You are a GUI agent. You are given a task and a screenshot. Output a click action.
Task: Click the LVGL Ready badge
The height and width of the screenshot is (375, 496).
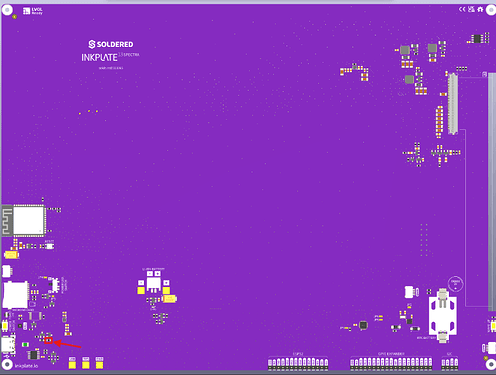coord(33,11)
